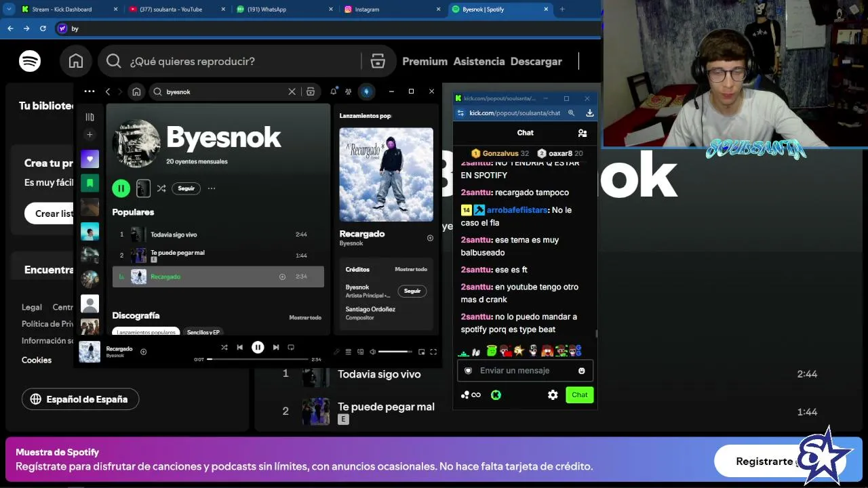Screen dimensions: 868x488
Task: Adjust the Spotify volume slider
Action: pos(395,352)
